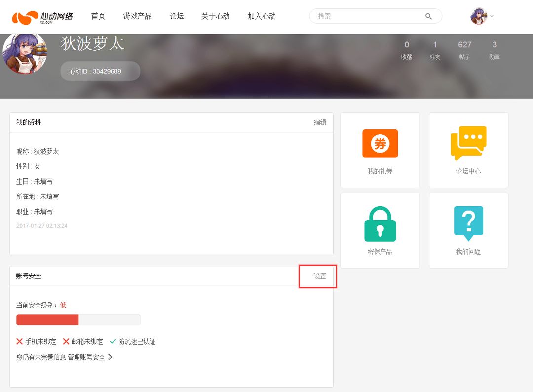Open 管理账号安全 link

click(x=86, y=357)
